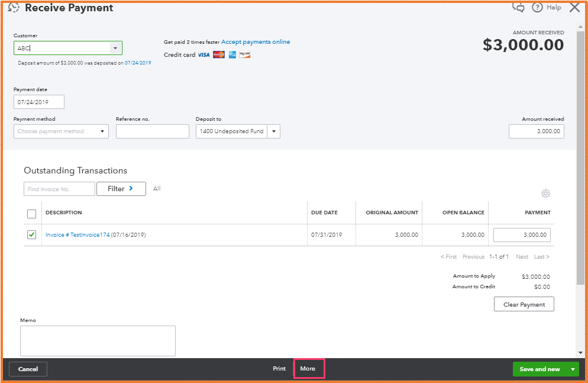The height and width of the screenshot is (383, 588).
Task: Click the OPEN BALANCE column header
Action: [x=464, y=213]
